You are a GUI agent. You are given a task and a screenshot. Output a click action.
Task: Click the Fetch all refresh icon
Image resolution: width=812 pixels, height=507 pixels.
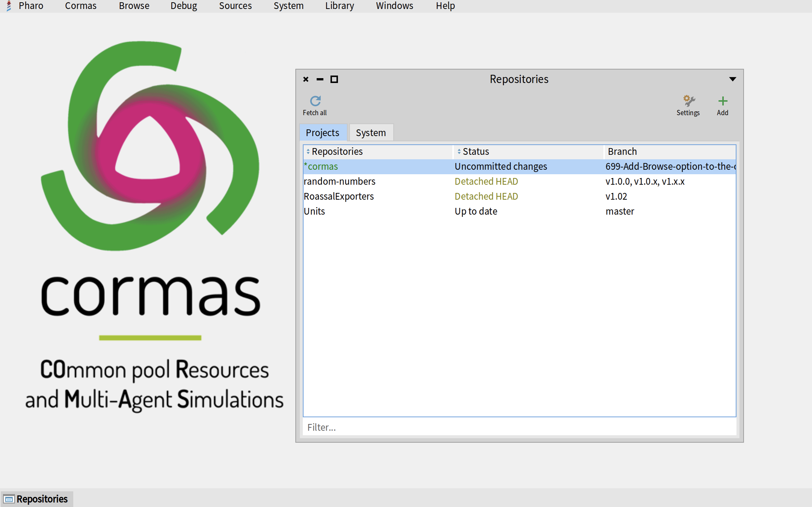(x=315, y=101)
